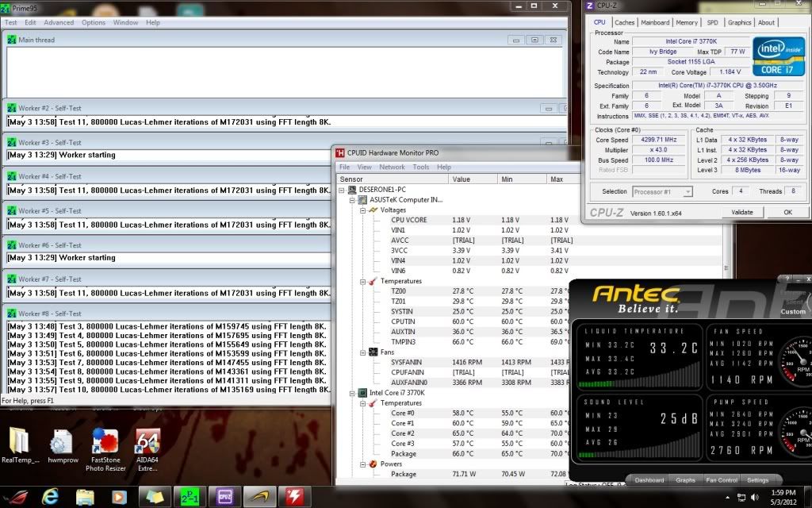Open the Processor #1 selection dropdown in CPU-Z
Viewport: 812px width, 508px height.
[x=662, y=192]
